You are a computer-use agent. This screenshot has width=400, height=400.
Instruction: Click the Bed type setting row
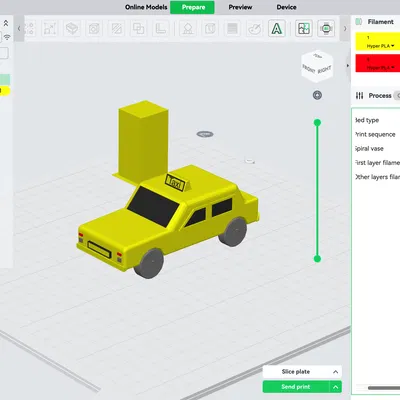click(377, 120)
